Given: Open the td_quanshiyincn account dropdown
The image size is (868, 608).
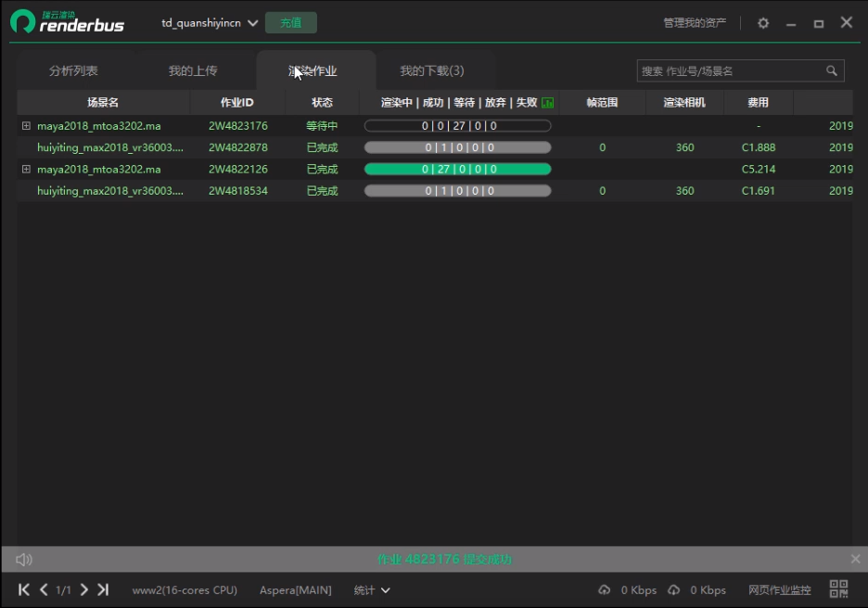Looking at the screenshot, I should 252,23.
